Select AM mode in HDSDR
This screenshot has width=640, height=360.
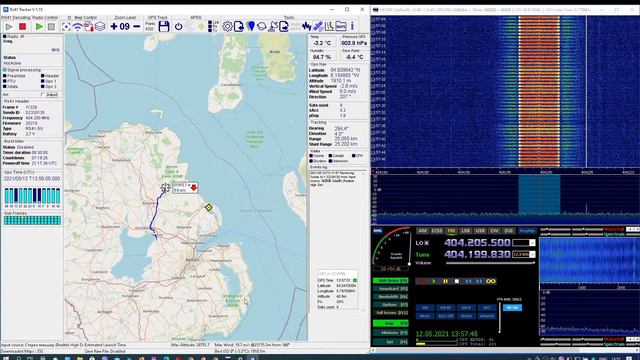pos(422,231)
